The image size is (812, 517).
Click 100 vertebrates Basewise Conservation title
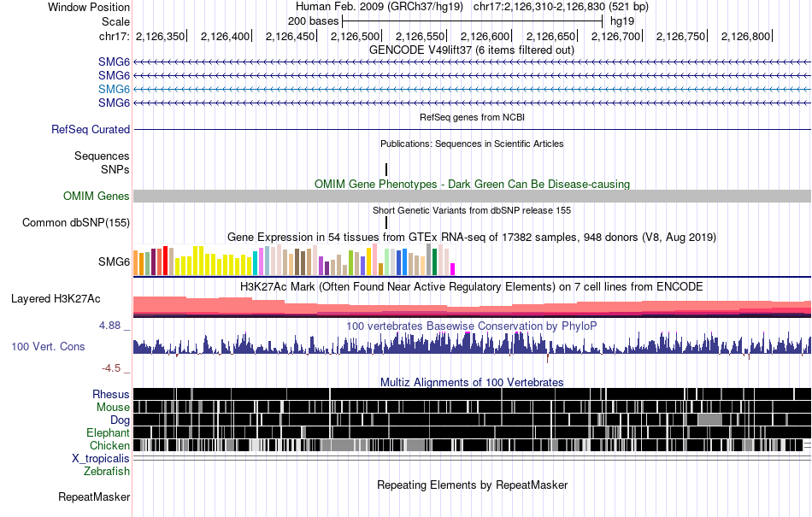tap(471, 326)
